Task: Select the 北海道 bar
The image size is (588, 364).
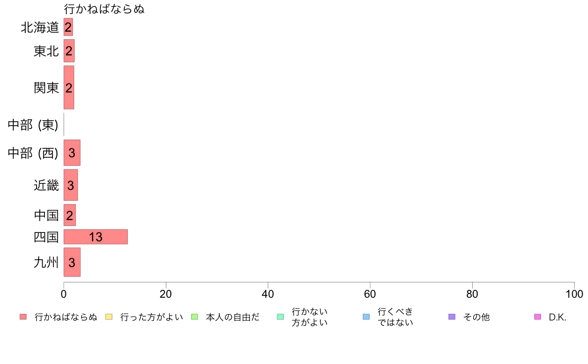Action: pos(68,27)
